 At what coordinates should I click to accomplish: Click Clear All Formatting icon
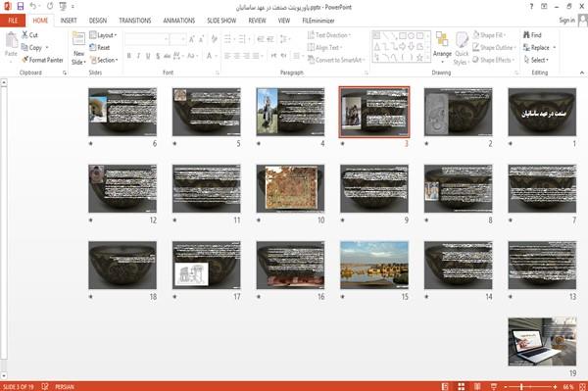[214, 39]
